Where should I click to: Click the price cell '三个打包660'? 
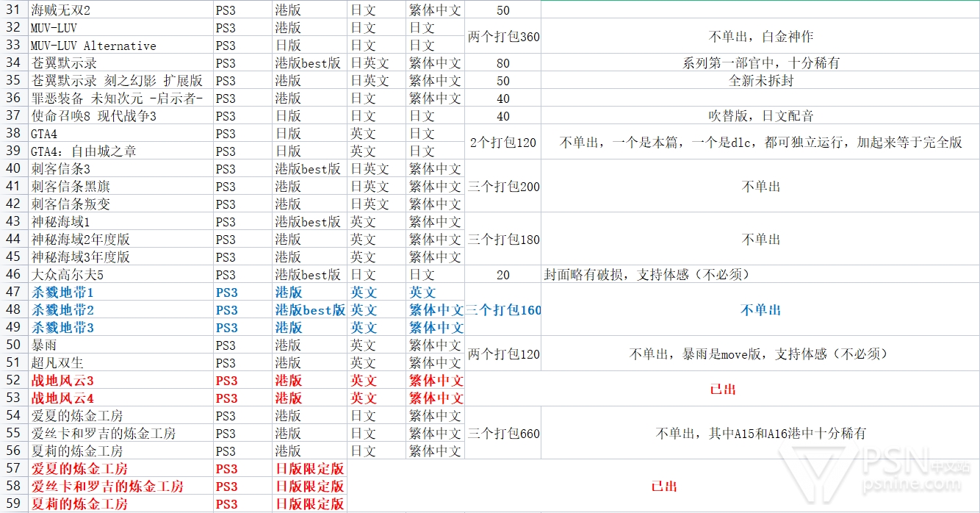[503, 434]
